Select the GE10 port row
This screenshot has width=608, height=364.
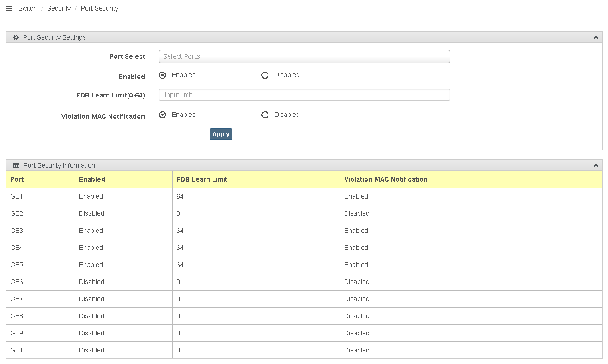(x=18, y=350)
